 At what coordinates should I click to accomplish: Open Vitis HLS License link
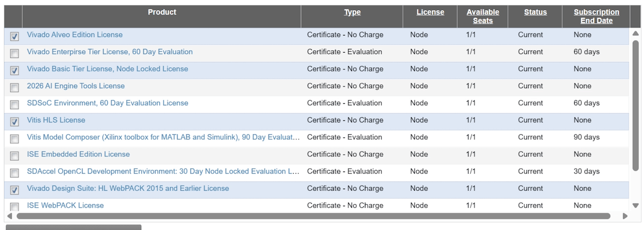56,120
